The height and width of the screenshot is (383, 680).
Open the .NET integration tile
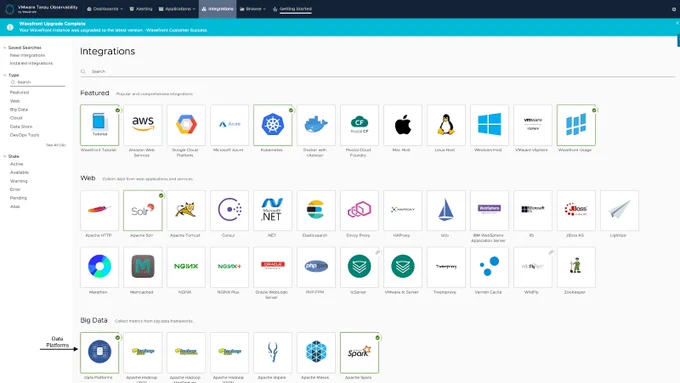[x=273, y=210]
